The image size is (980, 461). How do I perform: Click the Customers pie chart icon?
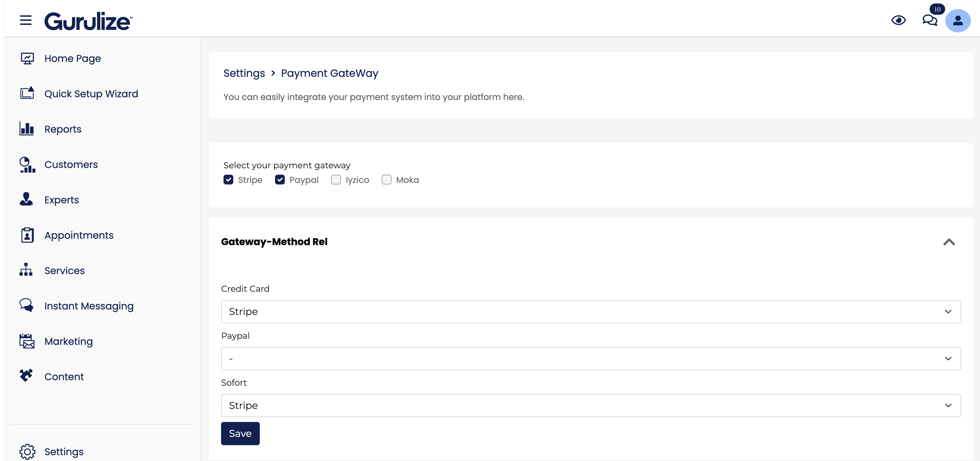point(27,164)
